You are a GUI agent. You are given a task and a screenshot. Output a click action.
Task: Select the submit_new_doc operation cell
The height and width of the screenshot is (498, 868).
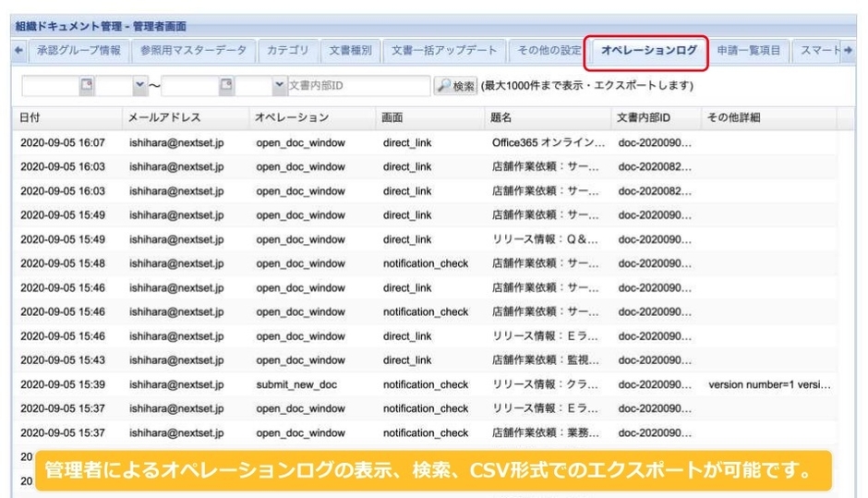pyautogui.click(x=296, y=384)
